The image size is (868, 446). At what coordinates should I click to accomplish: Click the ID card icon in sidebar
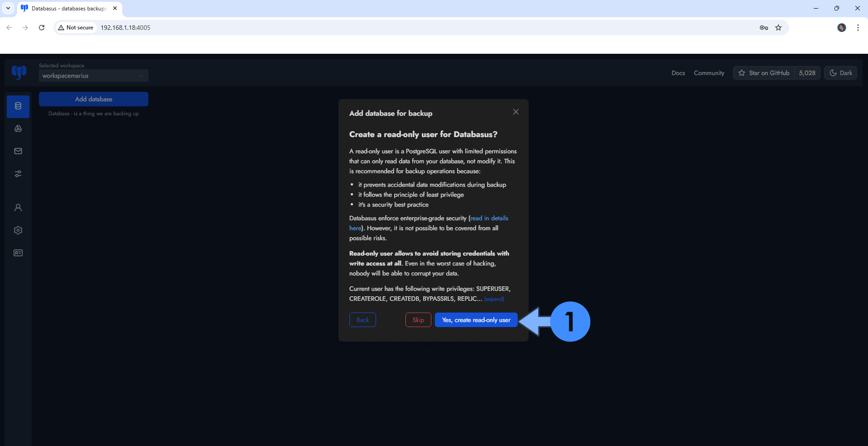pyautogui.click(x=18, y=253)
